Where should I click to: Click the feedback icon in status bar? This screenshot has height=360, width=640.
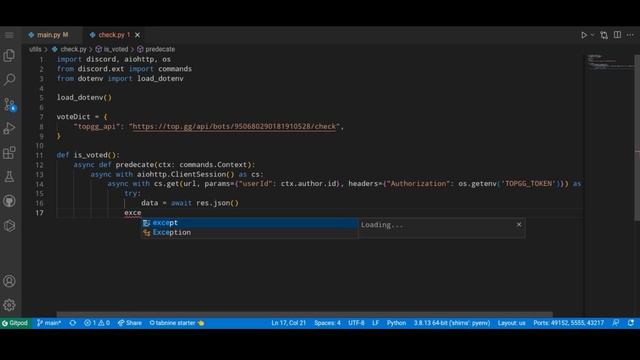click(x=616, y=323)
